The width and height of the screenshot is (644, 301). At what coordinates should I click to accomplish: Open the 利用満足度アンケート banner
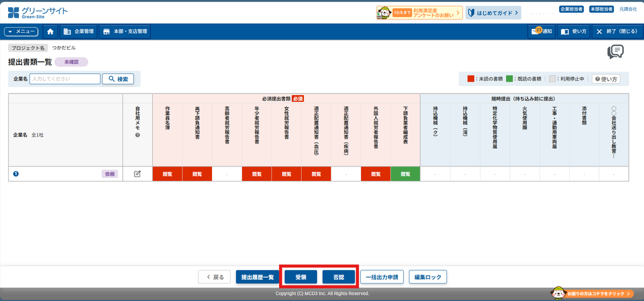[x=419, y=13]
